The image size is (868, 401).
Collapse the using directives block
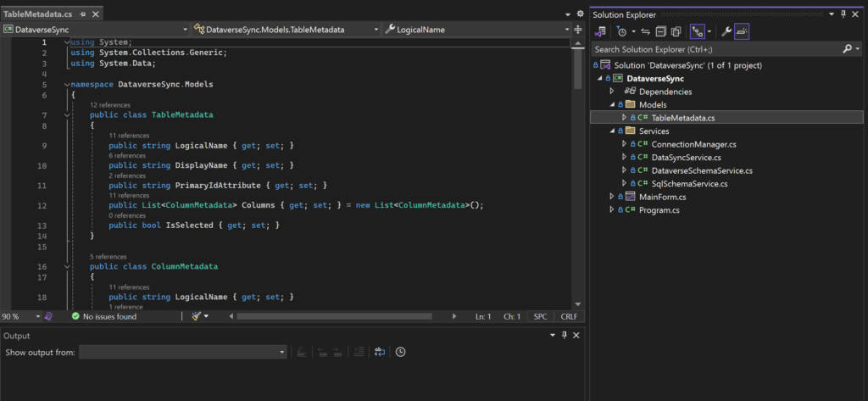(67, 42)
